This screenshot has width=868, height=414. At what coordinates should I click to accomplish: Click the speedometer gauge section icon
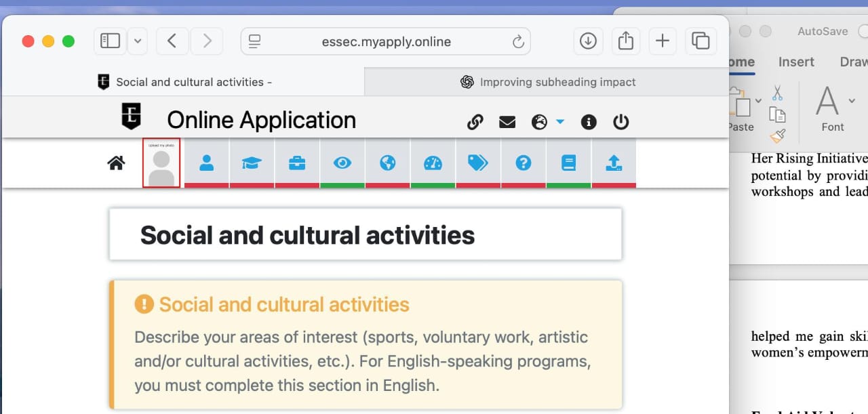433,163
